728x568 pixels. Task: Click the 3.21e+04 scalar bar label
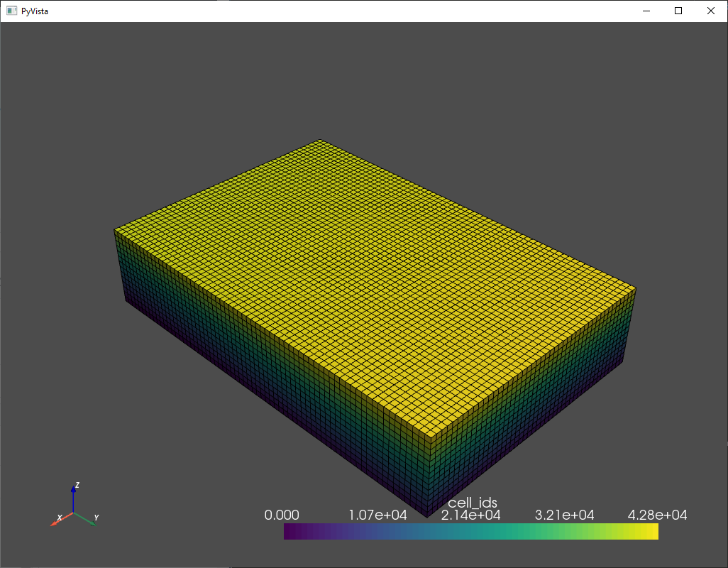click(565, 515)
